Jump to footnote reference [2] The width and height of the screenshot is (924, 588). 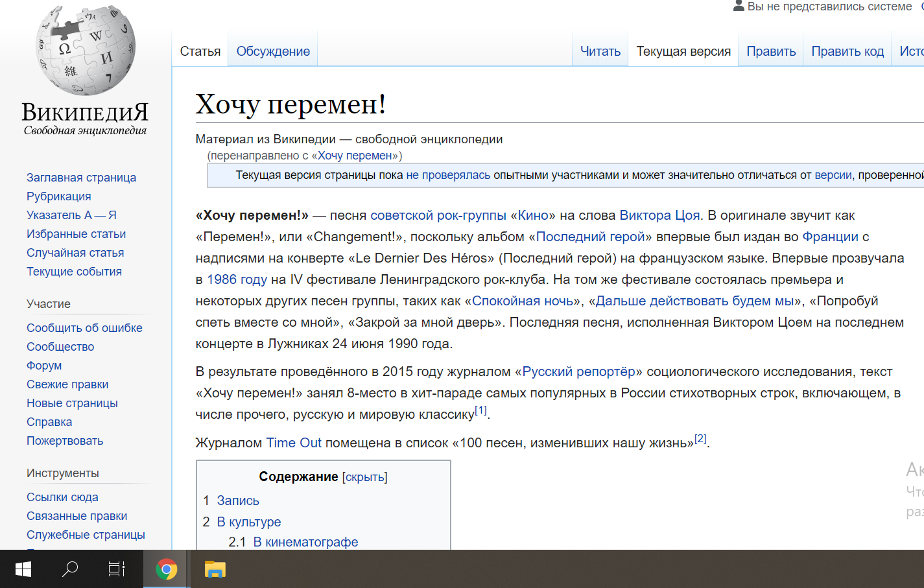700,439
